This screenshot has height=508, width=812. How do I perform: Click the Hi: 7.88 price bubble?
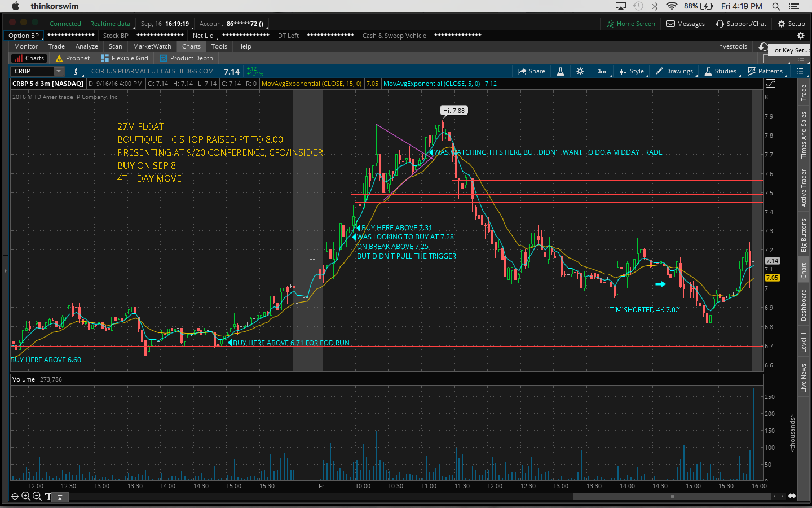pos(454,111)
